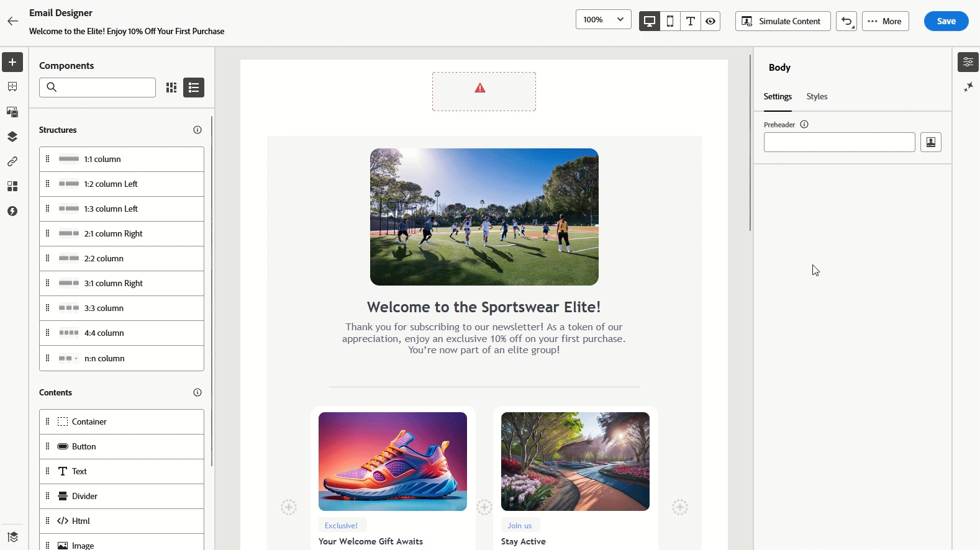
Task: Switch to desktop preview mode
Action: 650,21
